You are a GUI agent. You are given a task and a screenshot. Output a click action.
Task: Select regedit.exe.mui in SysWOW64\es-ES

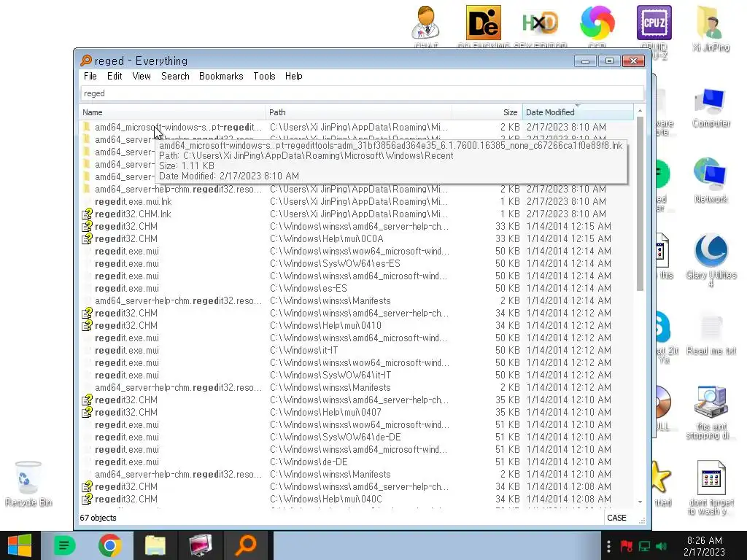356,263
